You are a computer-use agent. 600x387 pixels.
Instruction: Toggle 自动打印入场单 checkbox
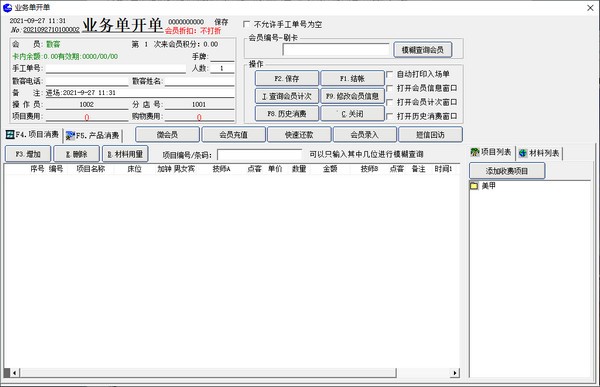click(390, 74)
